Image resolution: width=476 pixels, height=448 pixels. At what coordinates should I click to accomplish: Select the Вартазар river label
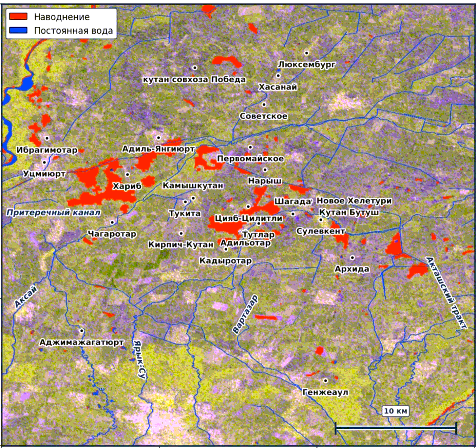click(x=245, y=314)
